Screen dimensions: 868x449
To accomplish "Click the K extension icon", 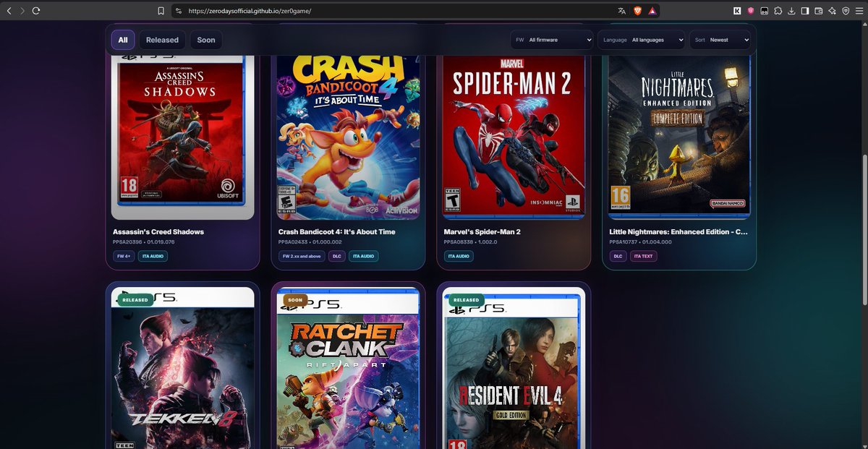I will [737, 11].
